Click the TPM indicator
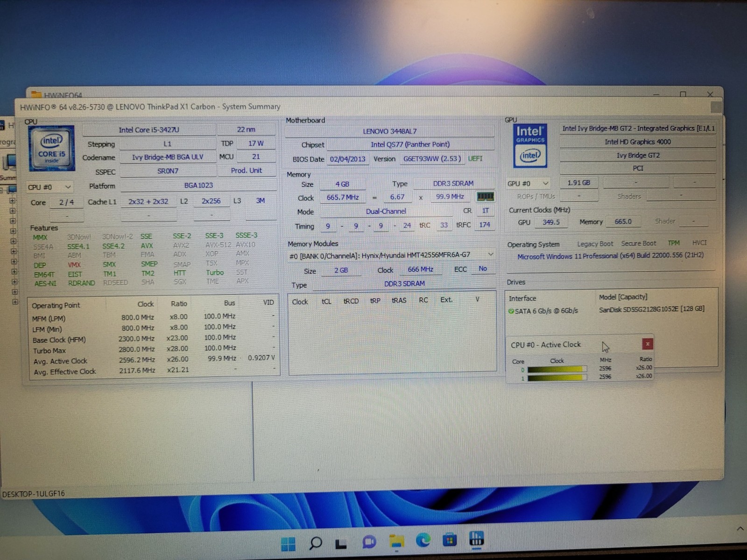747x560 pixels. coord(673,243)
